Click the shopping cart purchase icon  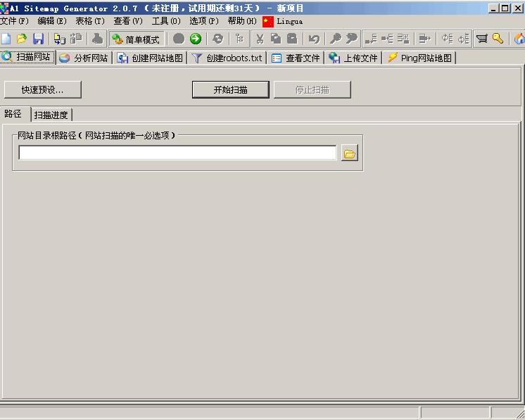pos(482,39)
